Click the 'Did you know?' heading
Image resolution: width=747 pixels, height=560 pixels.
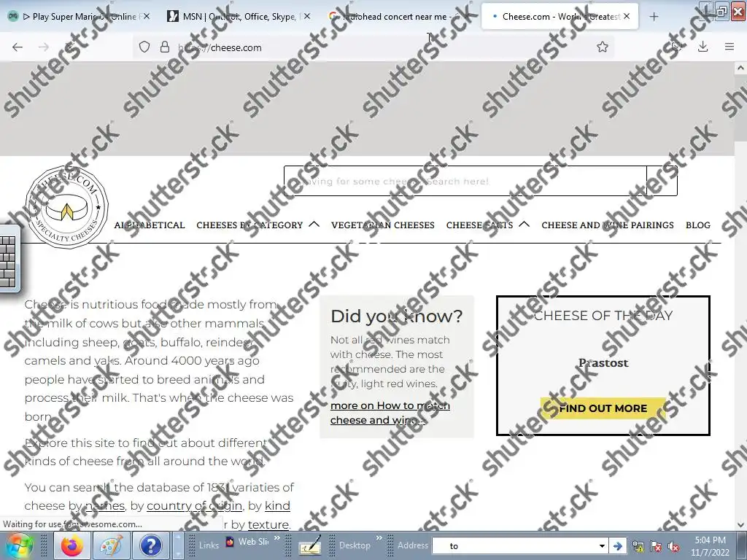[x=396, y=316]
